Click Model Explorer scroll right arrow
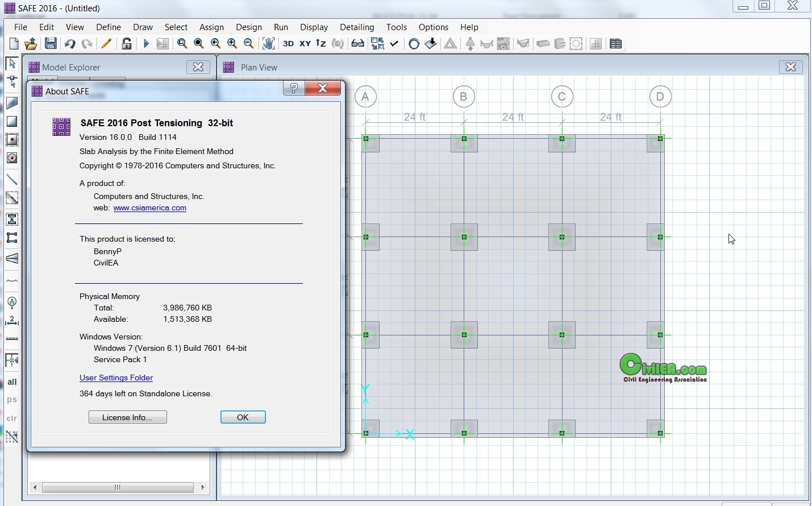The width and height of the screenshot is (812, 506). [203, 487]
